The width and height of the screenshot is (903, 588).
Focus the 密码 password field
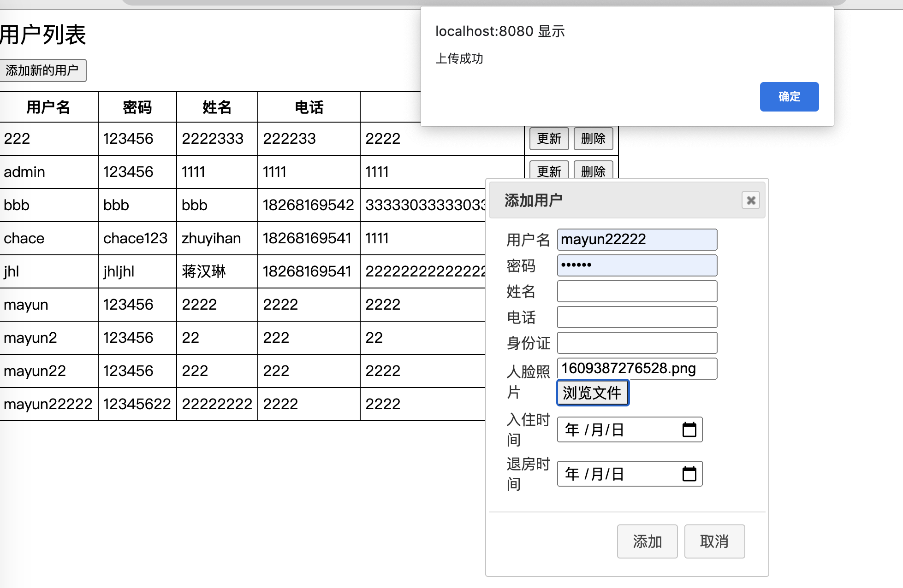coord(636,265)
